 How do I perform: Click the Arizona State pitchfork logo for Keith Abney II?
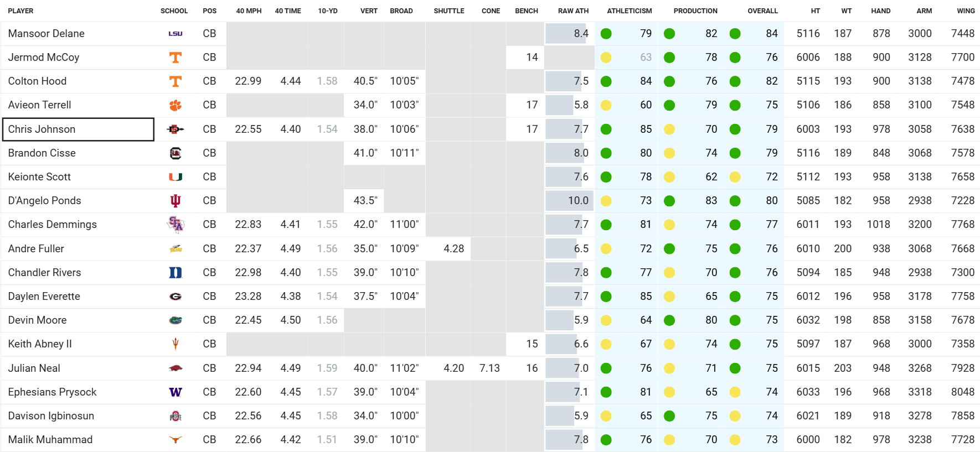[175, 344]
